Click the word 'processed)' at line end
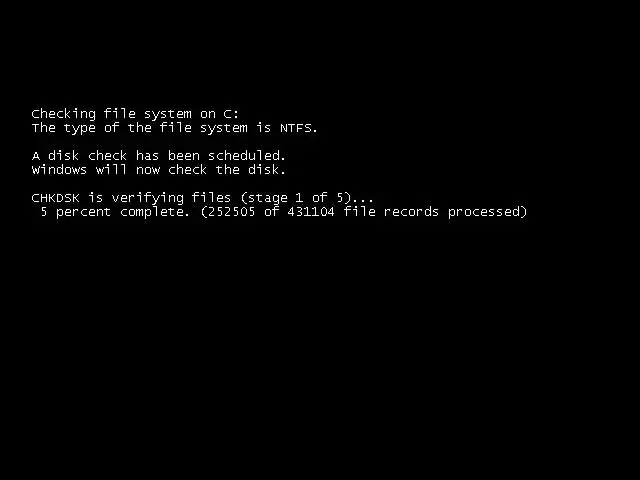640x480 pixels. [x=488, y=212]
